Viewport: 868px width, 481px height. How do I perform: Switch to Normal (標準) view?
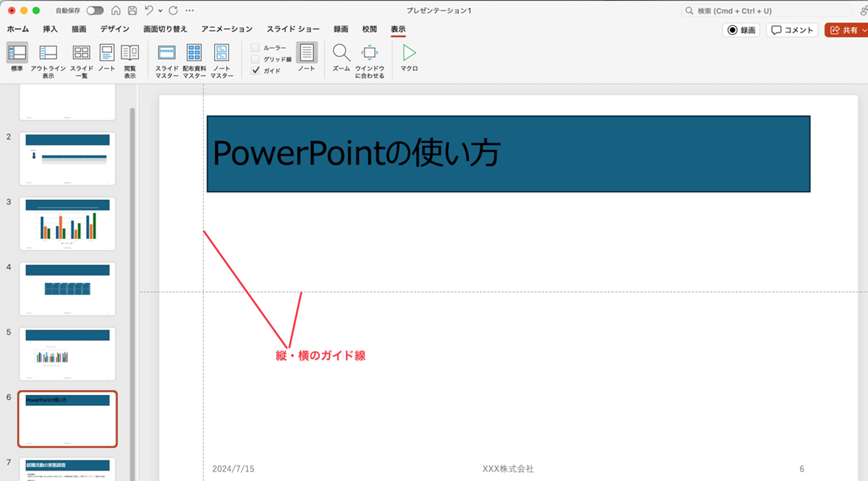pyautogui.click(x=17, y=57)
